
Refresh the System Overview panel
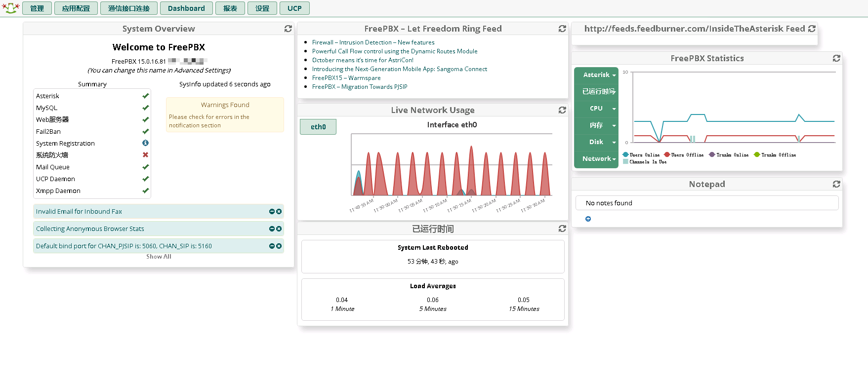point(288,29)
